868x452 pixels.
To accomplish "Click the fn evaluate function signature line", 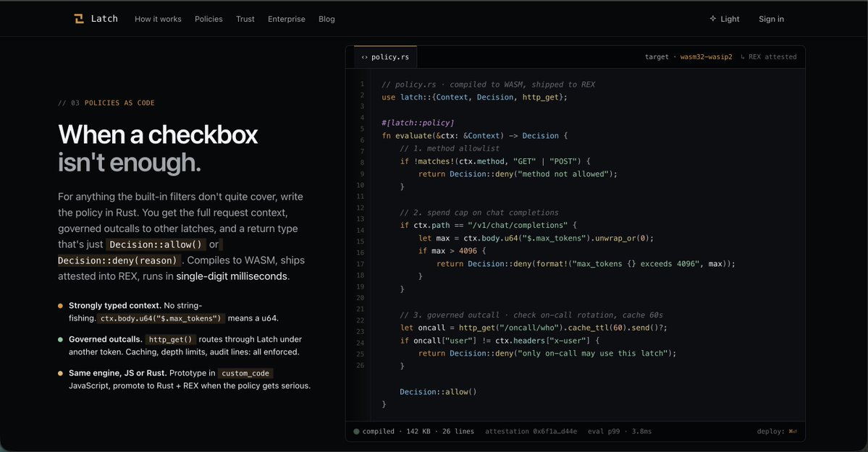I will click(474, 135).
